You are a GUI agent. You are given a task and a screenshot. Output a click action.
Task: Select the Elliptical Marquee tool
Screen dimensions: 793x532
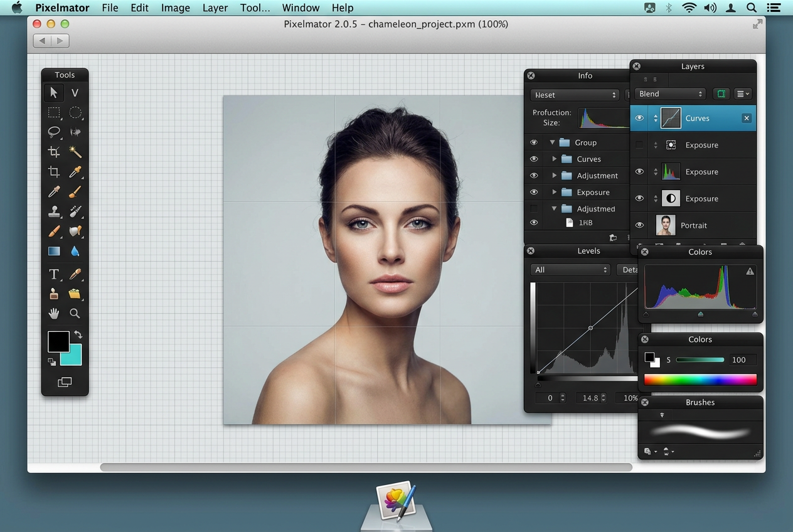coord(75,113)
